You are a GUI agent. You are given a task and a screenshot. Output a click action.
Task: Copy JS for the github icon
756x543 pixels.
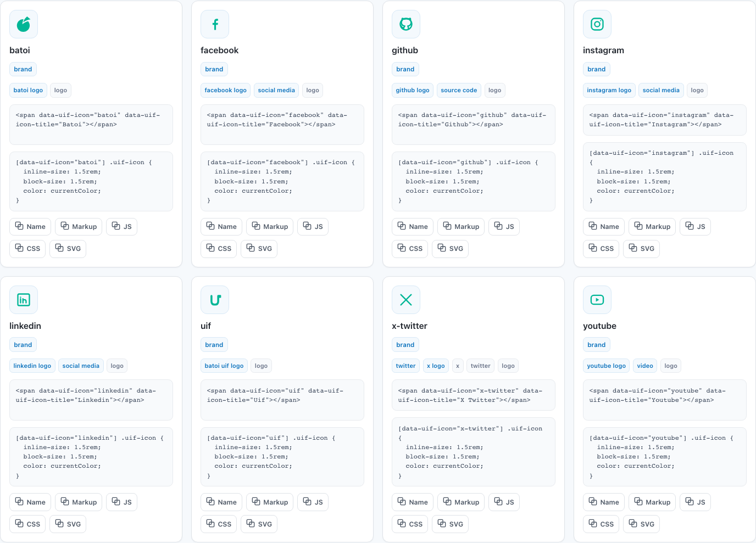[504, 227]
